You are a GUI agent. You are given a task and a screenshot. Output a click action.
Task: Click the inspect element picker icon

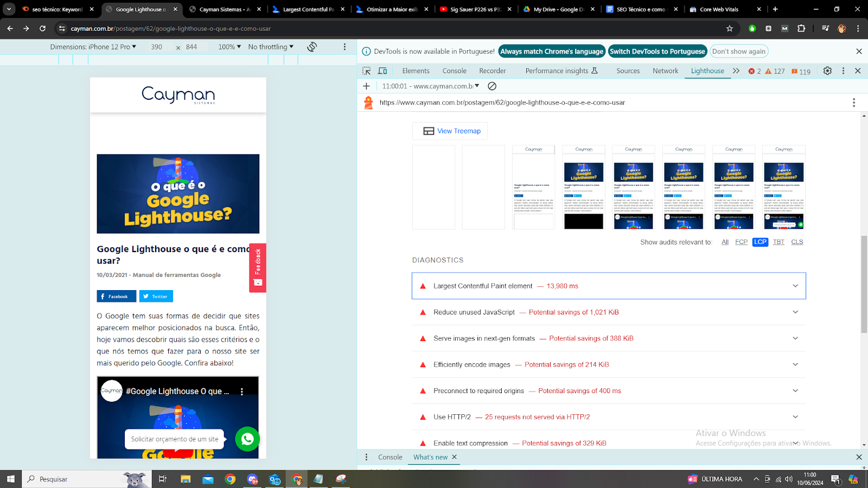[367, 71]
